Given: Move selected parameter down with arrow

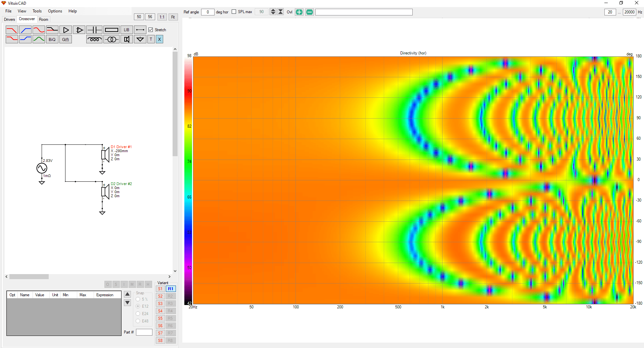Looking at the screenshot, I should [x=128, y=303].
